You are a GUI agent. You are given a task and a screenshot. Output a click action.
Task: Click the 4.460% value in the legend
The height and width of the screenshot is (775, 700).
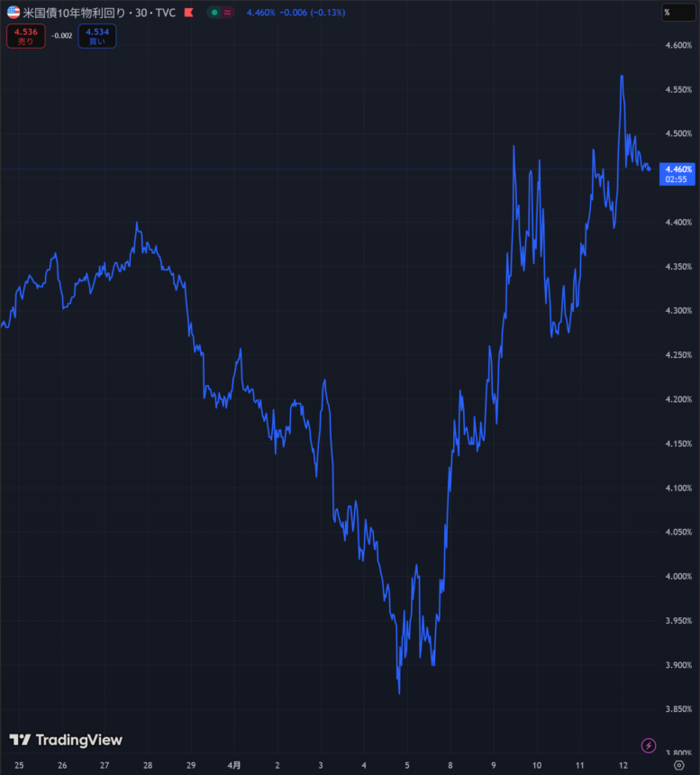click(x=260, y=14)
